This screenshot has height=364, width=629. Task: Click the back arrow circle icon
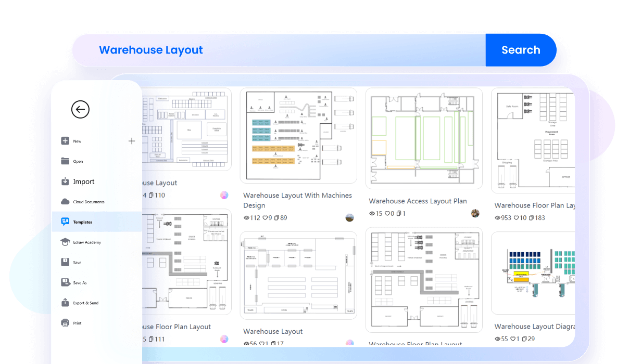[x=80, y=109]
